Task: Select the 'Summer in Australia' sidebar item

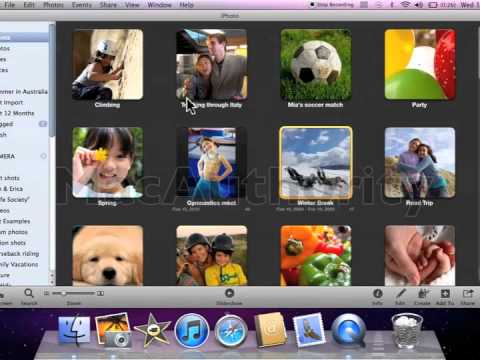Action: (x=24, y=91)
